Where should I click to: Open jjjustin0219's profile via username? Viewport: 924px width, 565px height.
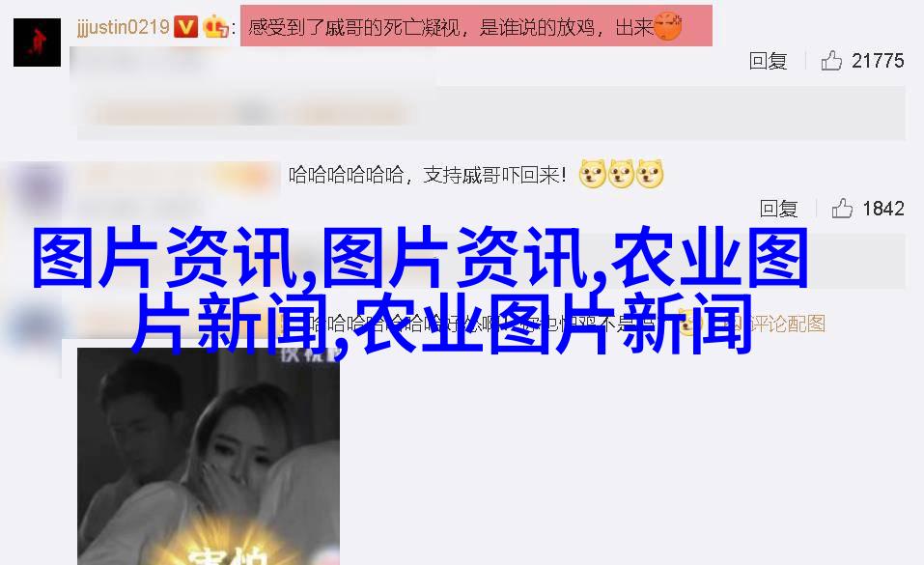tap(124, 27)
